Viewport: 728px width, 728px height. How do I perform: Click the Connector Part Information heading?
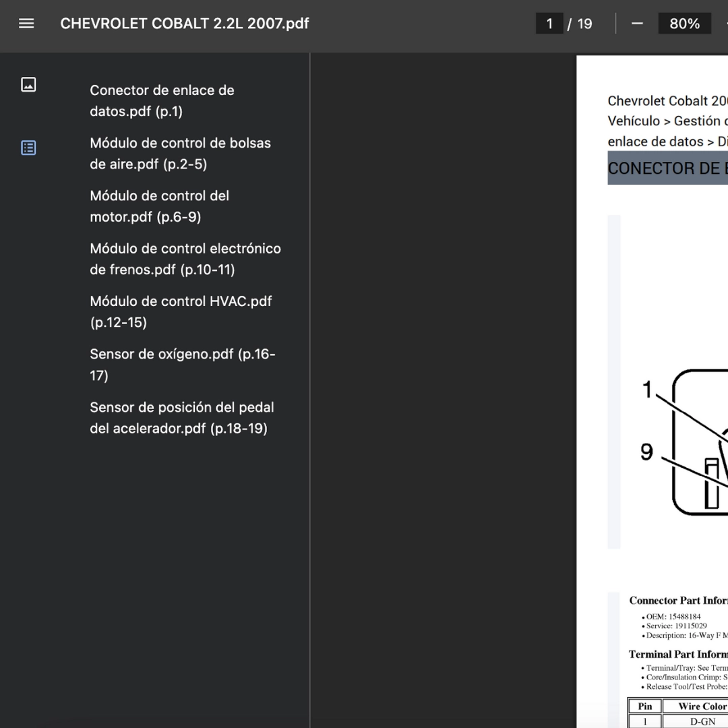pyautogui.click(x=678, y=601)
